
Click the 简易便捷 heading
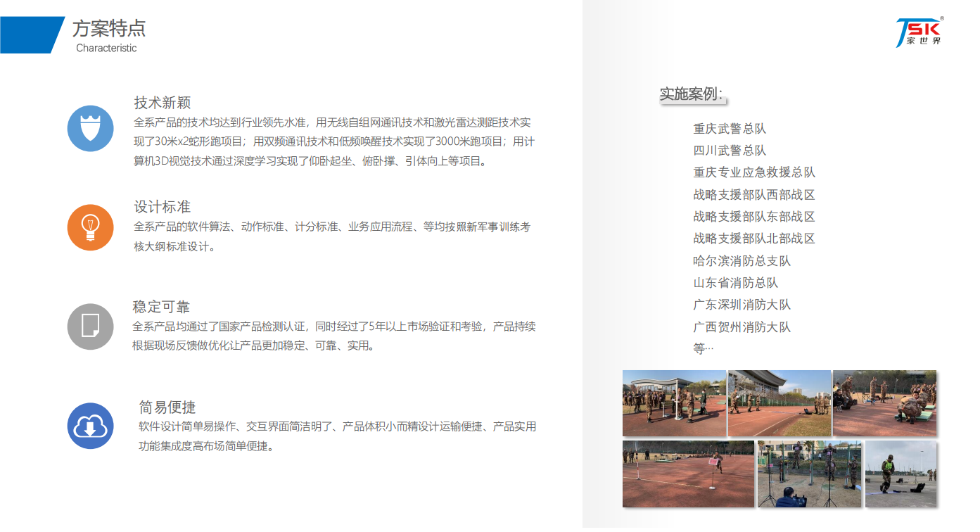[167, 407]
